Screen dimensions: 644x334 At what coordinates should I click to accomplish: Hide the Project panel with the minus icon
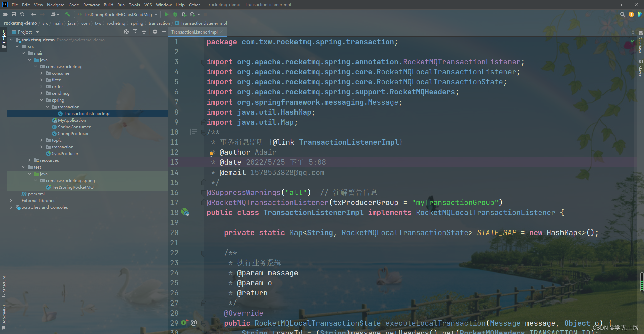tap(164, 32)
